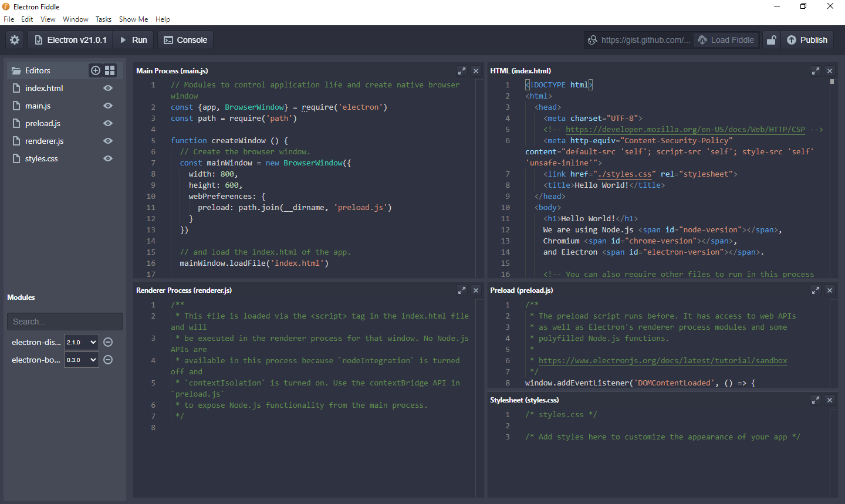Follow the developer.mozilla.org CSP link
The width and height of the screenshot is (845, 504).
click(x=685, y=129)
